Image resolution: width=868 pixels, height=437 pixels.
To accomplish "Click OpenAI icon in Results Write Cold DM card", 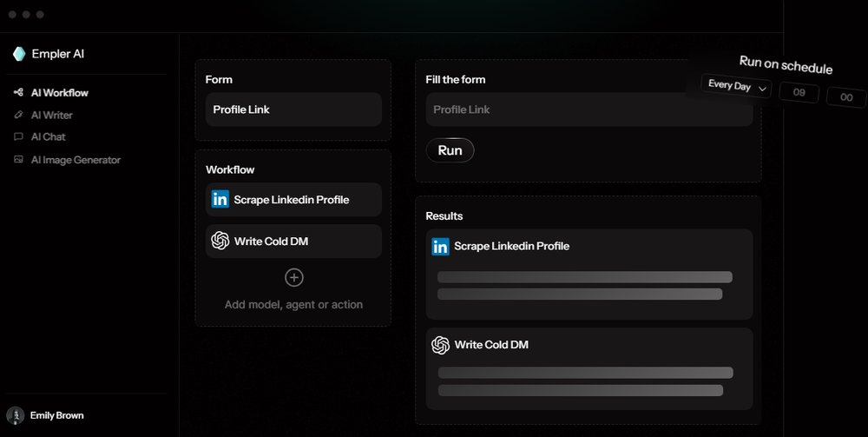I will coord(441,345).
